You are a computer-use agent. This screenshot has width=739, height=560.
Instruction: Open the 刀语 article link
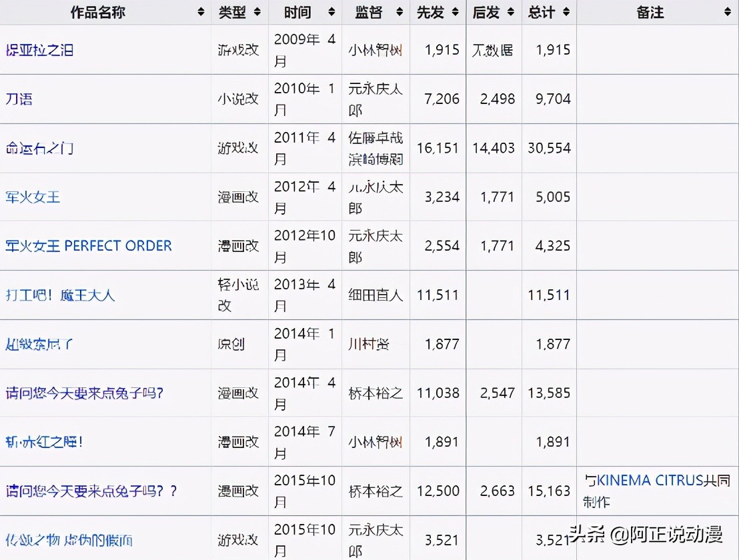(19, 97)
